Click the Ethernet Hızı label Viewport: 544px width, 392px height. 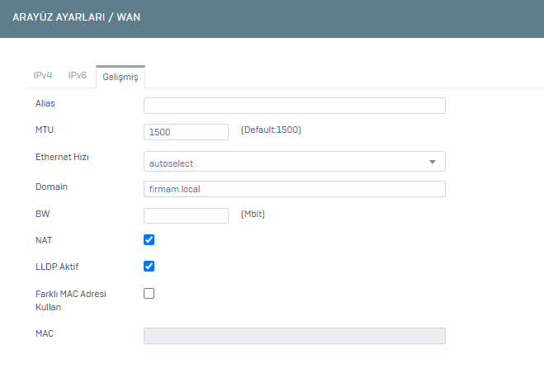(62, 157)
